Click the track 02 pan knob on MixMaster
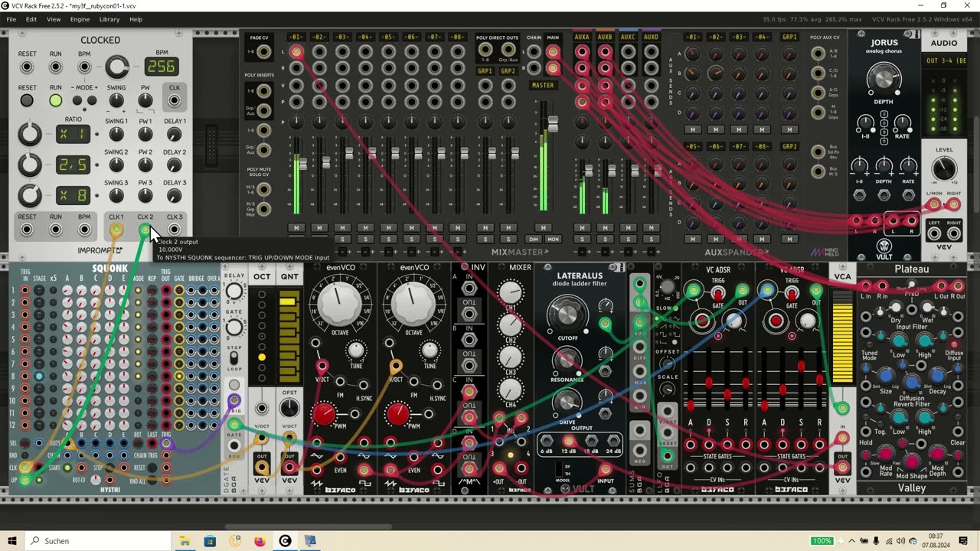This screenshot has width=980, height=551. [x=319, y=122]
